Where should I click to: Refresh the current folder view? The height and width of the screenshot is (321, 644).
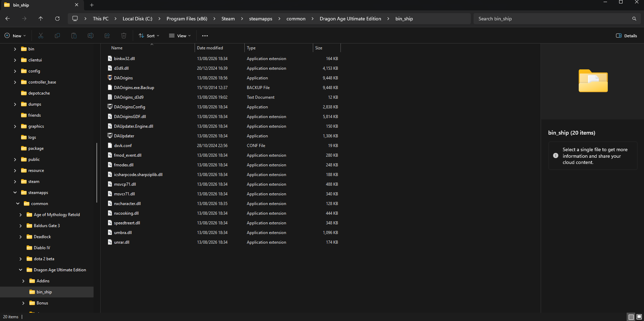tap(57, 19)
